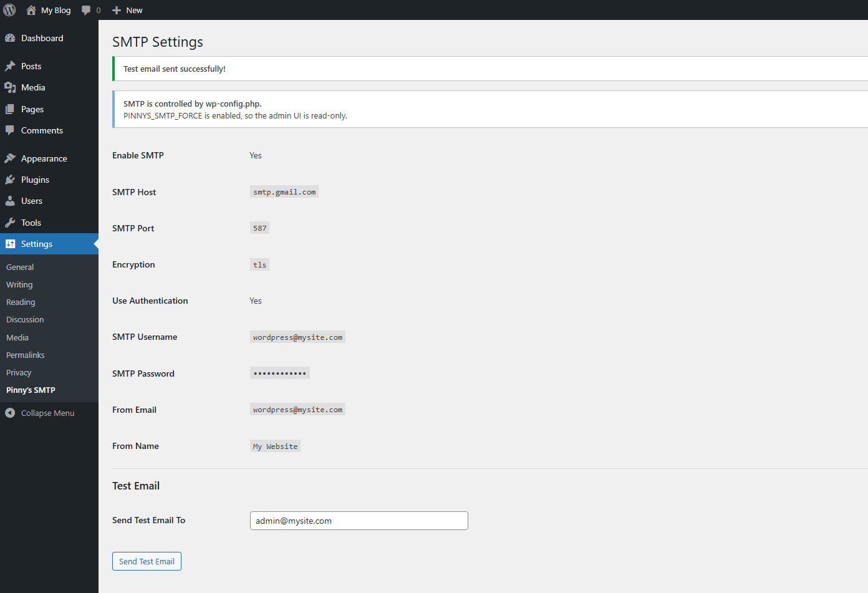
Task: Select the Posts pushpin icon
Action: (11, 65)
